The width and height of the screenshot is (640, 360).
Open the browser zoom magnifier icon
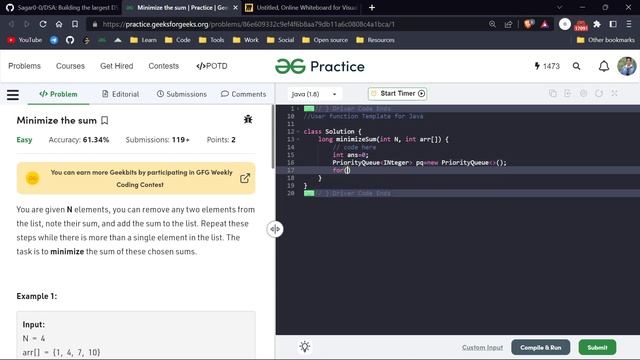click(492, 24)
